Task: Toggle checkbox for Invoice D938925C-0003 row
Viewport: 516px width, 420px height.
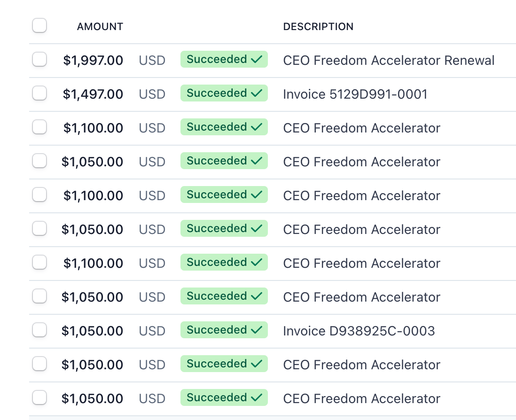Action: click(39, 330)
